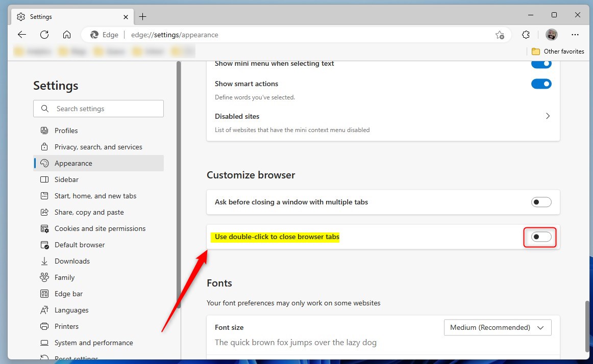Open a new tab with the plus icon
This screenshot has width=593, height=364.
pyautogui.click(x=143, y=16)
